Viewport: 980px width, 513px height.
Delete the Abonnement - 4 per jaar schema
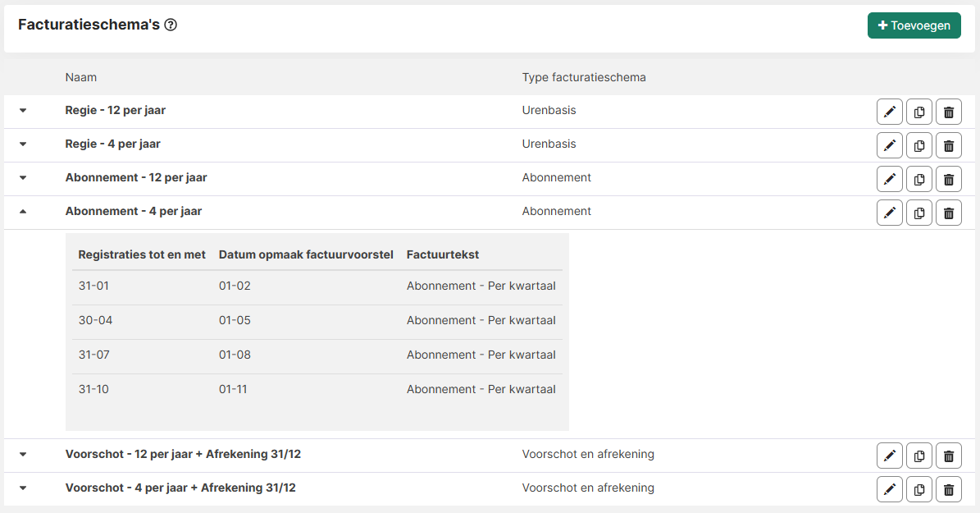click(949, 213)
